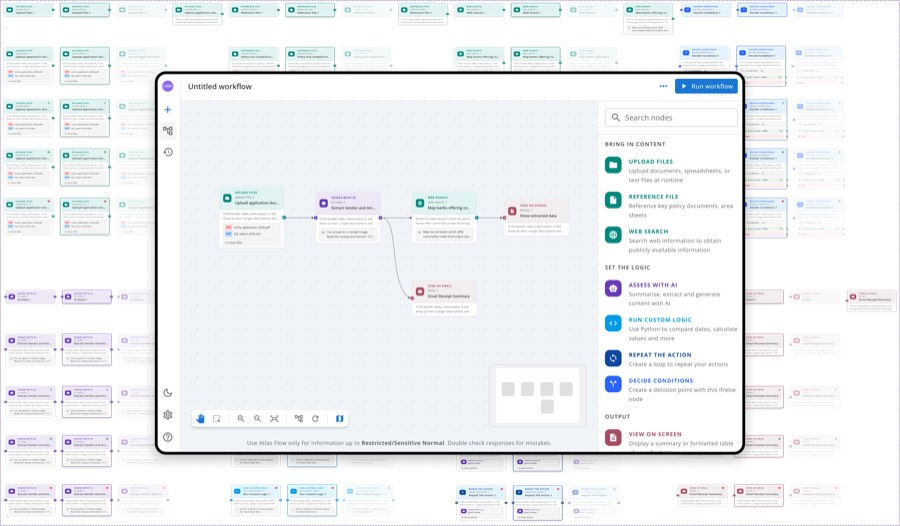Select the hand pan tool
The image size is (900, 526).
click(x=200, y=419)
